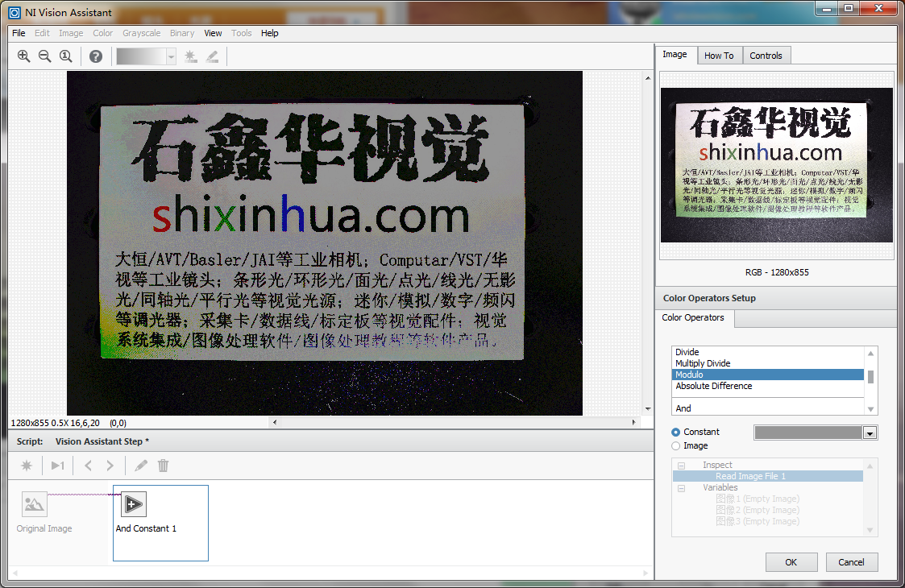This screenshot has height=588, width=905.
Task: Select the Constant radio button
Action: (x=676, y=432)
